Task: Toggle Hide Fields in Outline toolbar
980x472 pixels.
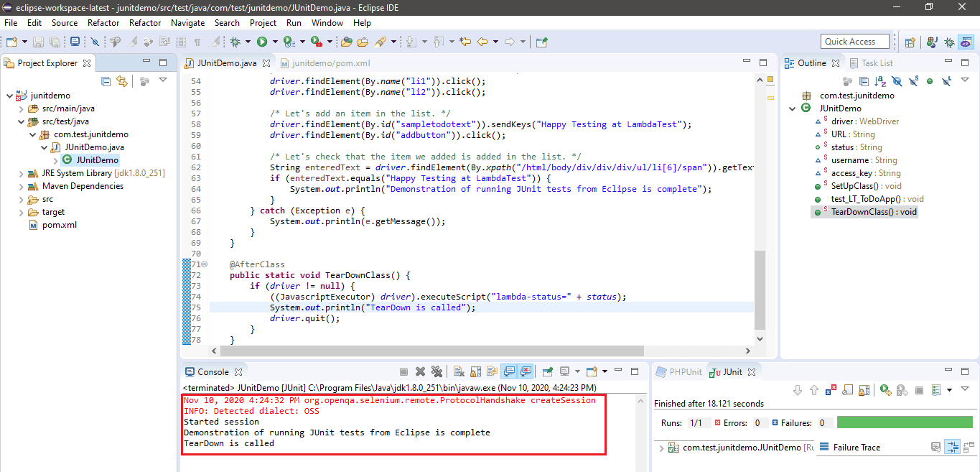Action: coord(897,81)
